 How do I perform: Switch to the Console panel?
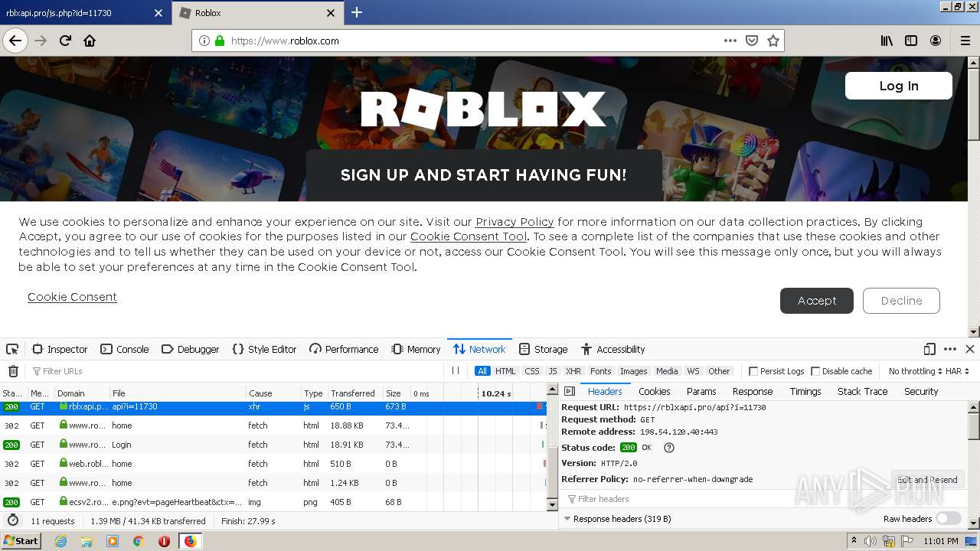[x=125, y=349]
